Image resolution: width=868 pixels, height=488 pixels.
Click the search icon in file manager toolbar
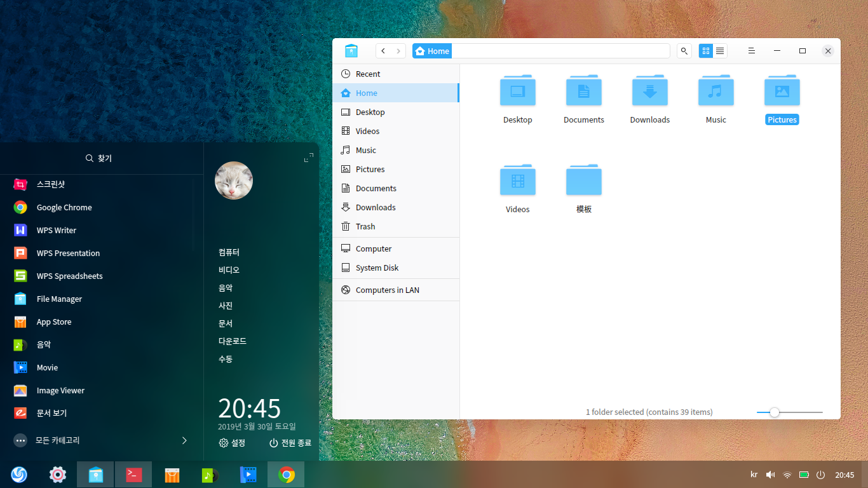(684, 51)
